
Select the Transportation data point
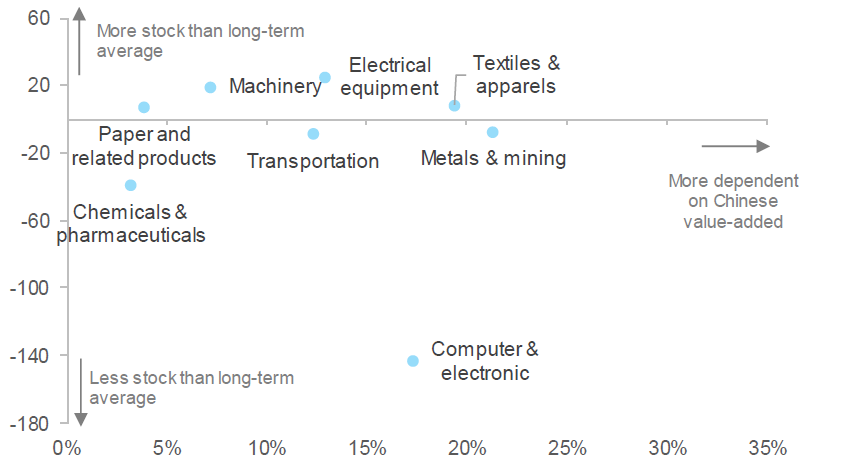pos(313,134)
